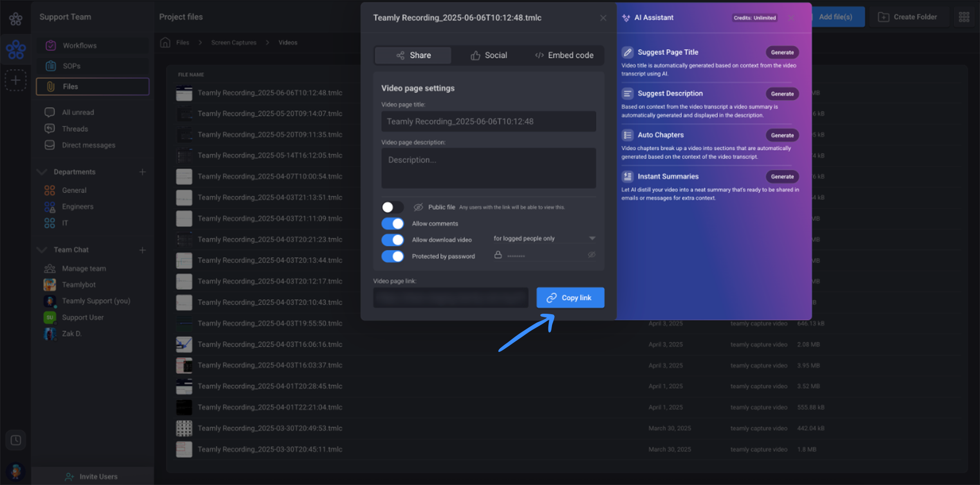This screenshot has width=980, height=485.
Task: Open Teamly Recording_2025-04-07T10:00:54.tmlc
Action: [x=270, y=176]
